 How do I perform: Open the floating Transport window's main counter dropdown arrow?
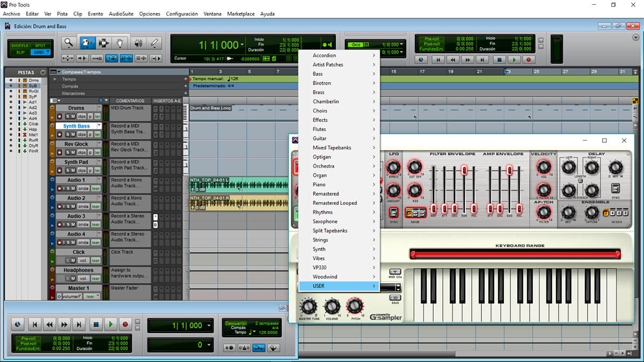click(208, 326)
